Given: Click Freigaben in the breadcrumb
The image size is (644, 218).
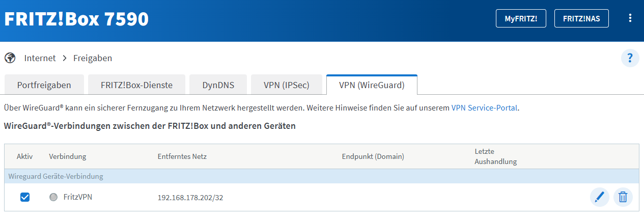Looking at the screenshot, I should tap(93, 58).
